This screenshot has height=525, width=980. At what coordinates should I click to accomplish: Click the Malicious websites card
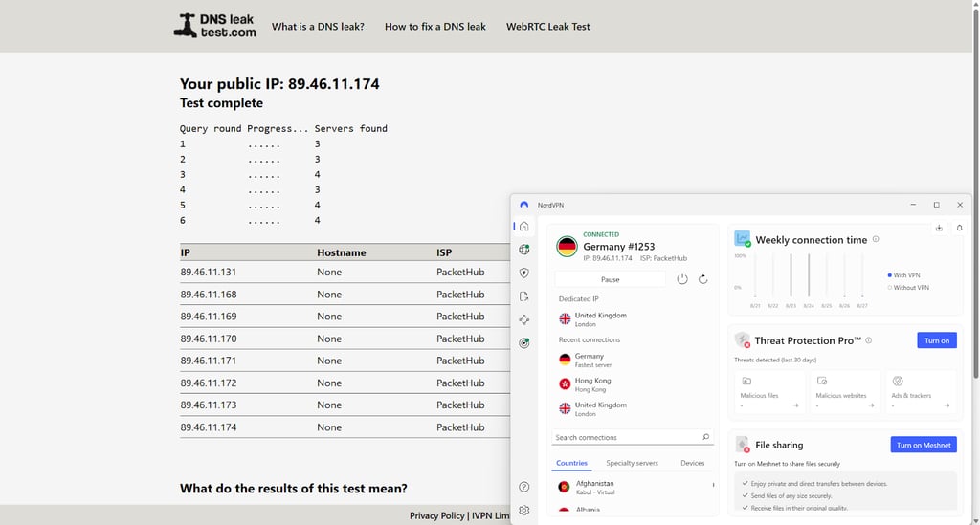click(x=845, y=392)
